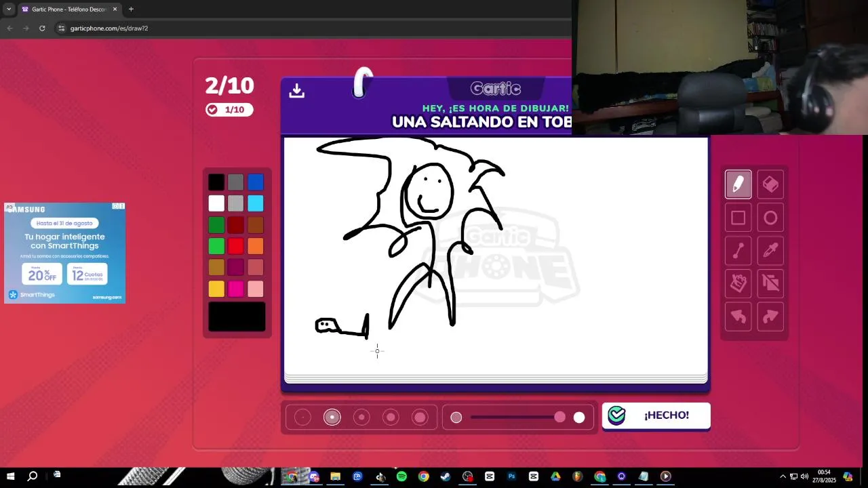868x488 pixels.
Task: Pick the ochre color swatch above yellow
Action: pyautogui.click(x=216, y=267)
